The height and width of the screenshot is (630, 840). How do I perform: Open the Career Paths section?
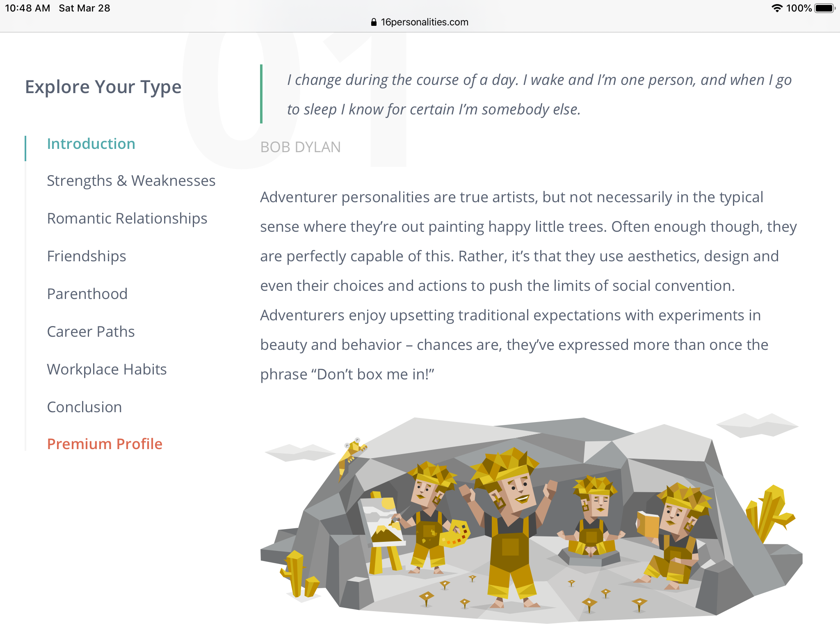coord(91,332)
